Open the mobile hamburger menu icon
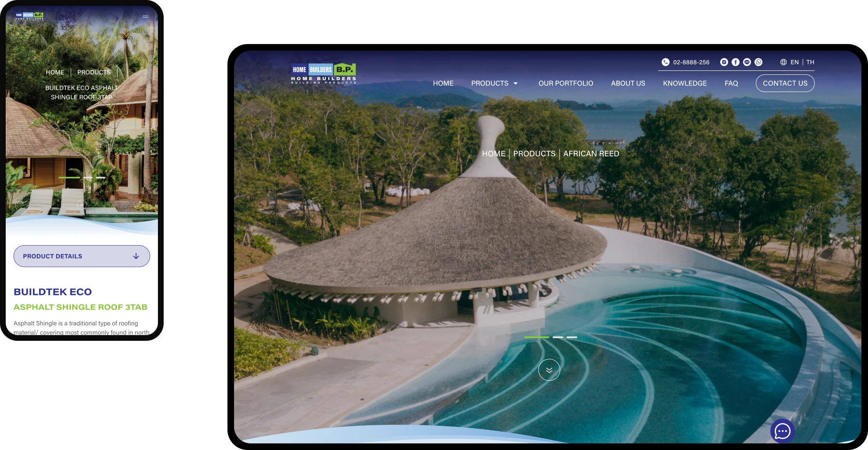This screenshot has width=868, height=450. (146, 17)
